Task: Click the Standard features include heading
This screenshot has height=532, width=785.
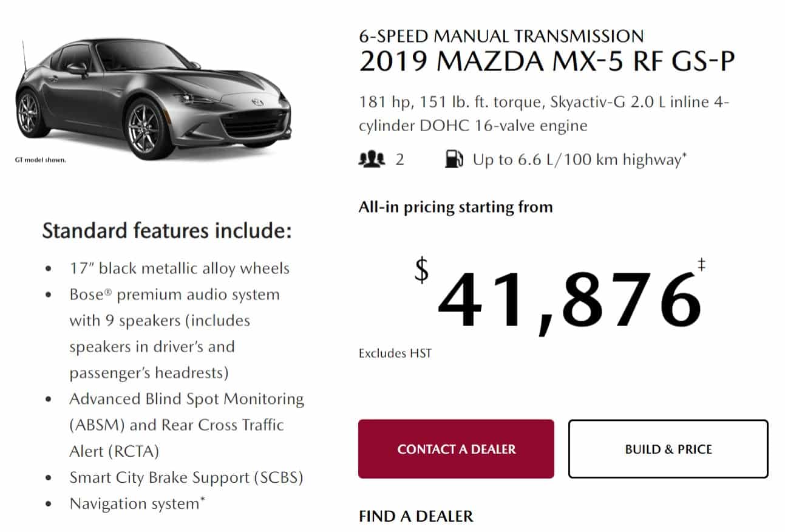Action: pyautogui.click(x=167, y=231)
